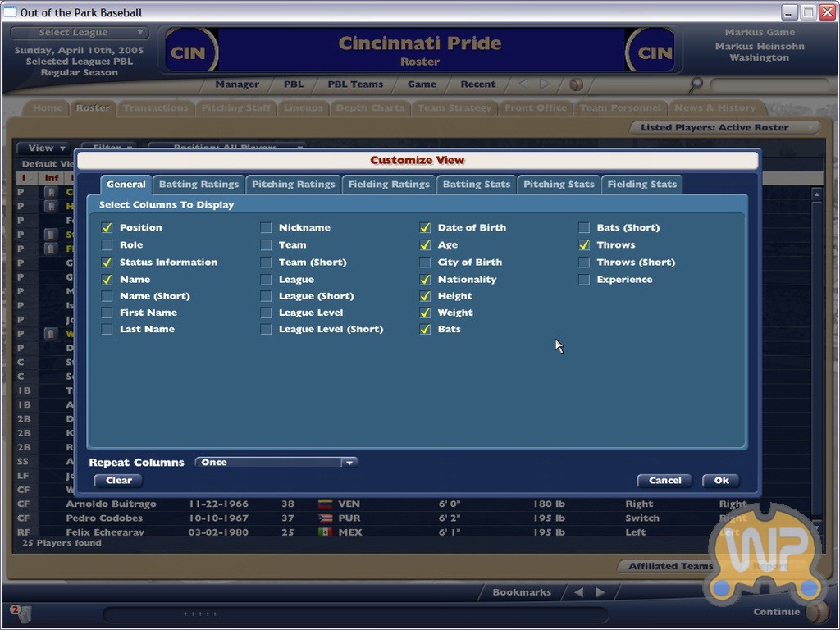840x630 pixels.
Task: Click the next bookmark arrow
Action: coord(600,592)
